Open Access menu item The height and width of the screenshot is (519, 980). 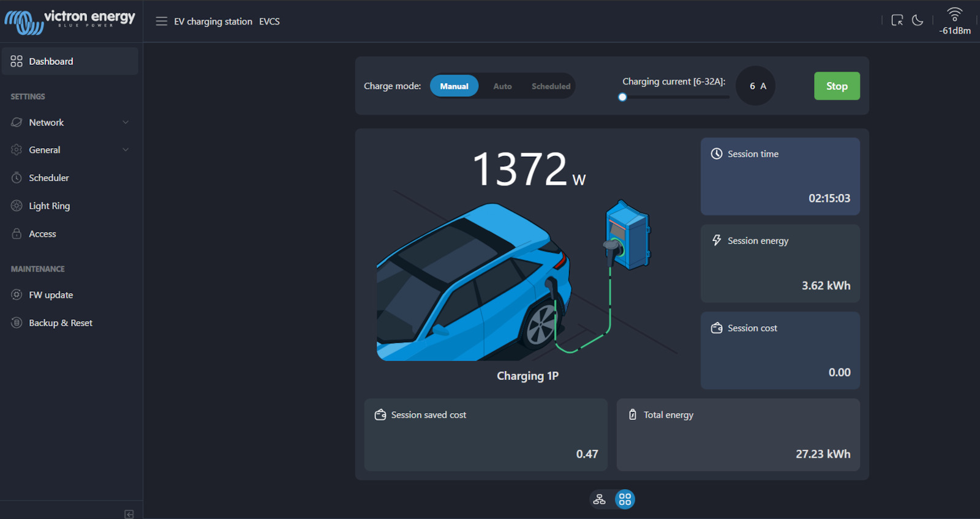pyautogui.click(x=70, y=234)
